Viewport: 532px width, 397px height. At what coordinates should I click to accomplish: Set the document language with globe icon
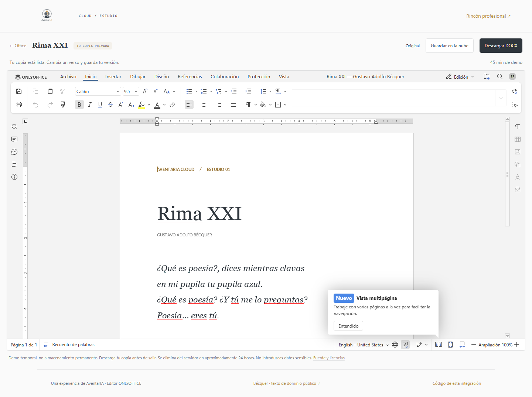point(395,345)
